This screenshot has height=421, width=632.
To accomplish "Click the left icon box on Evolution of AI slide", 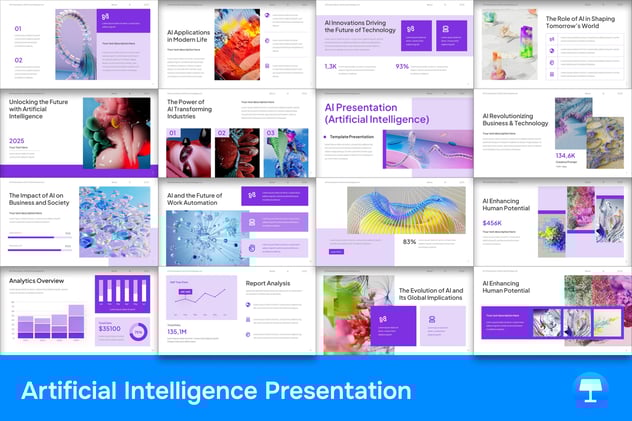I will tap(383, 320).
